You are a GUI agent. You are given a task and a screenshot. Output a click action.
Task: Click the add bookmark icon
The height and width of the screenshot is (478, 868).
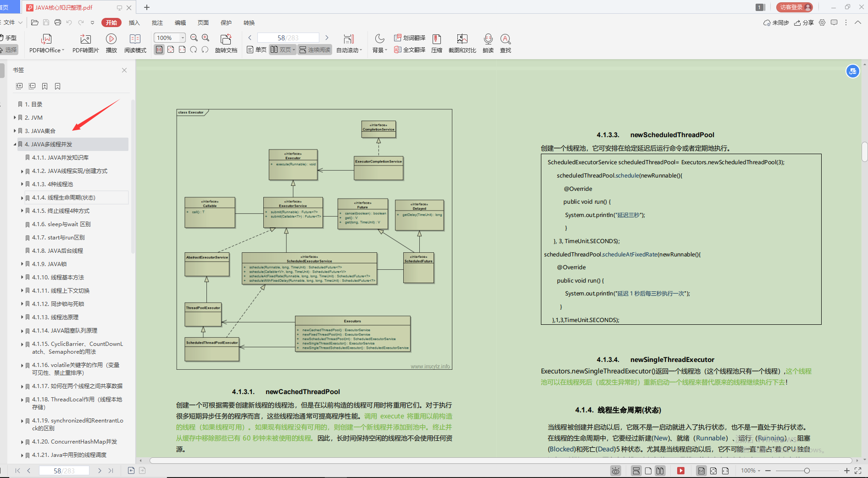(x=45, y=86)
